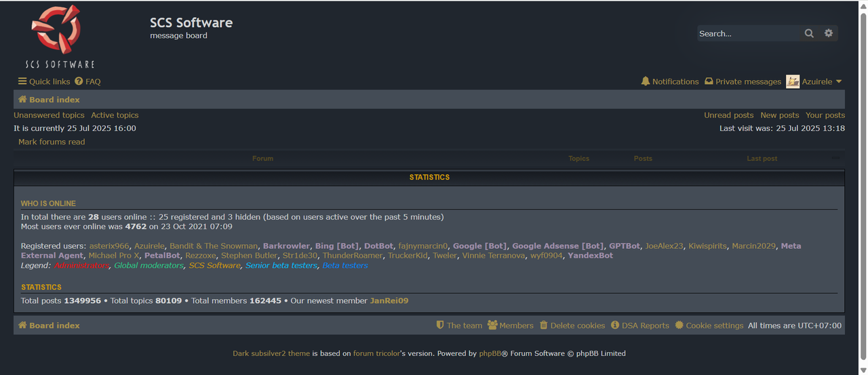
Task: Open newest member JanRei09 profile
Action: pos(389,300)
